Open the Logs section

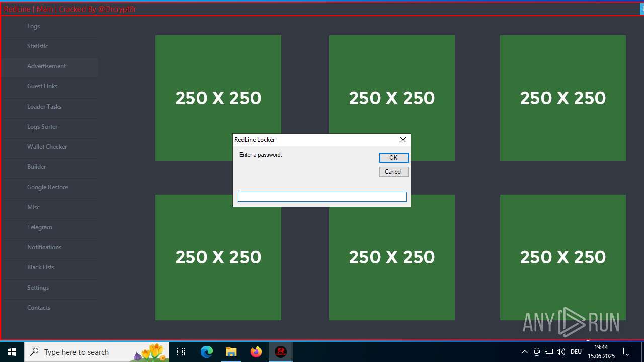49,26
